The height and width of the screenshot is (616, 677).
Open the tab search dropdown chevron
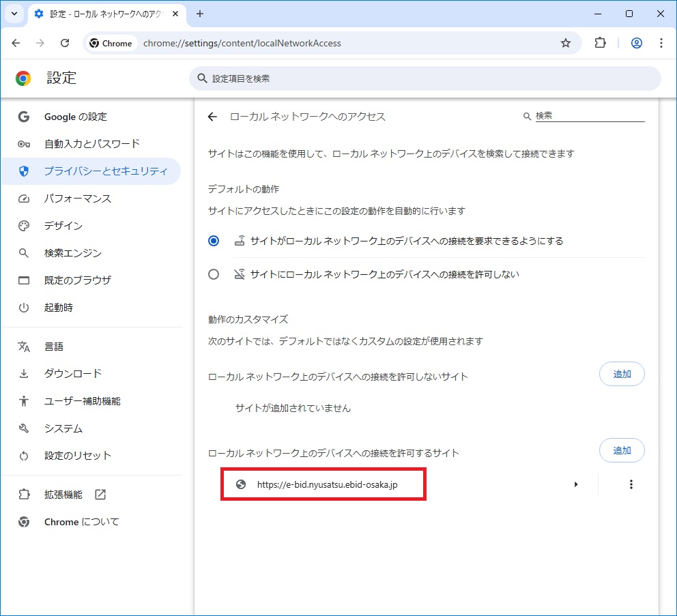pyautogui.click(x=14, y=14)
